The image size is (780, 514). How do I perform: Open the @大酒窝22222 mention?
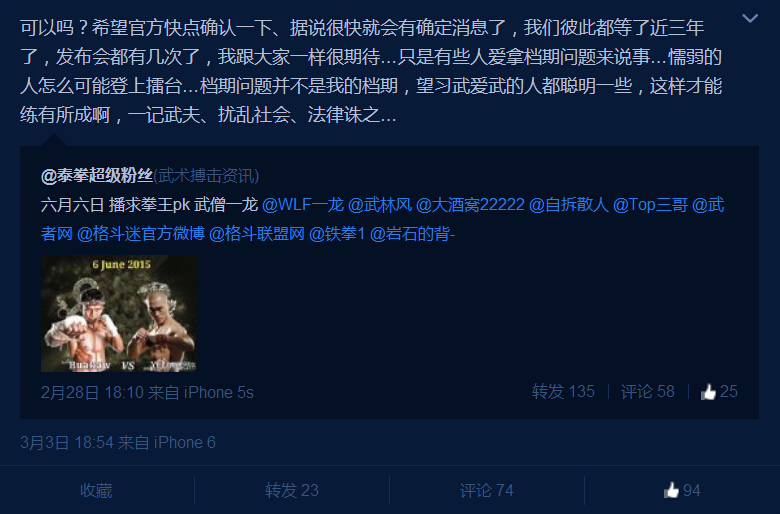(x=470, y=205)
